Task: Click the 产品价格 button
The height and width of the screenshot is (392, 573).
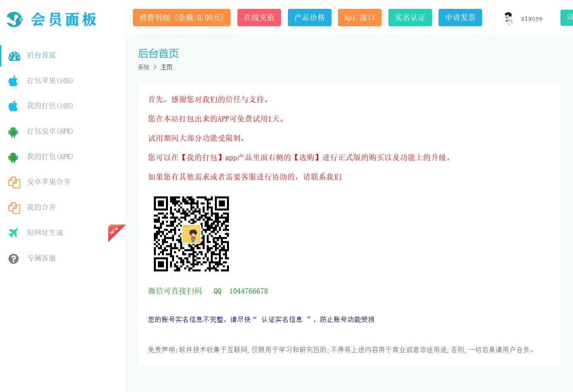Action: [x=310, y=17]
